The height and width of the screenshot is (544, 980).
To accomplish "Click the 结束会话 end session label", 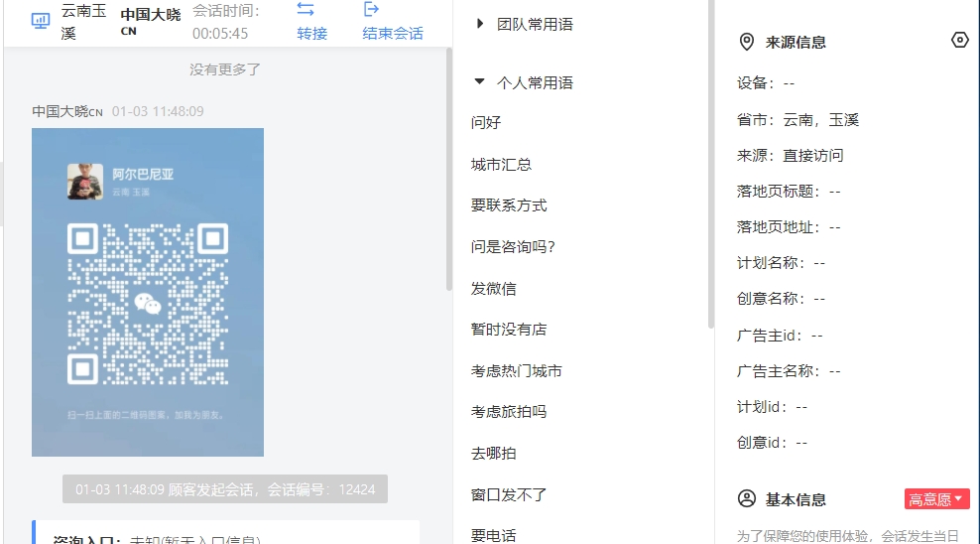I will (x=393, y=33).
